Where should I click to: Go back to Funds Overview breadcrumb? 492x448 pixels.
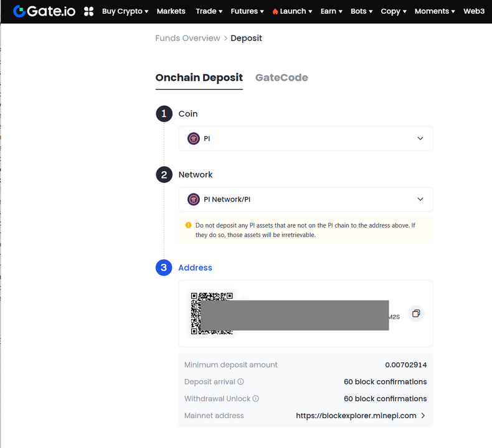point(187,38)
